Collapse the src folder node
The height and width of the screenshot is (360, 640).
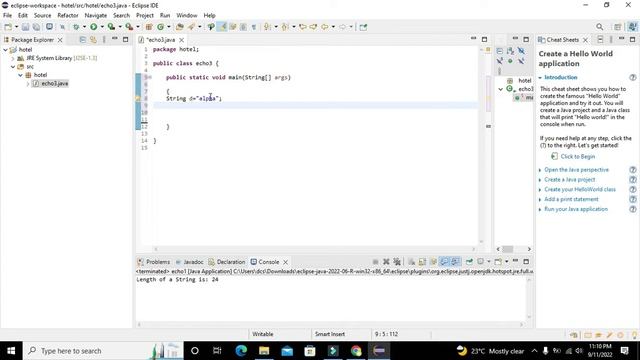13,67
